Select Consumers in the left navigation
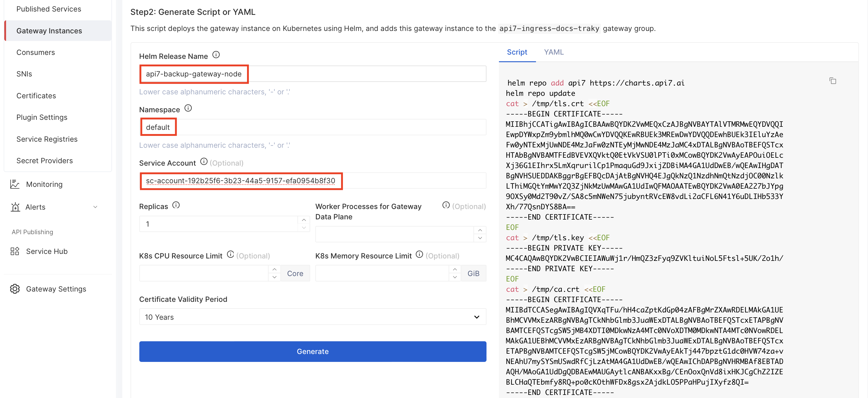The height and width of the screenshot is (398, 868). coord(36,52)
